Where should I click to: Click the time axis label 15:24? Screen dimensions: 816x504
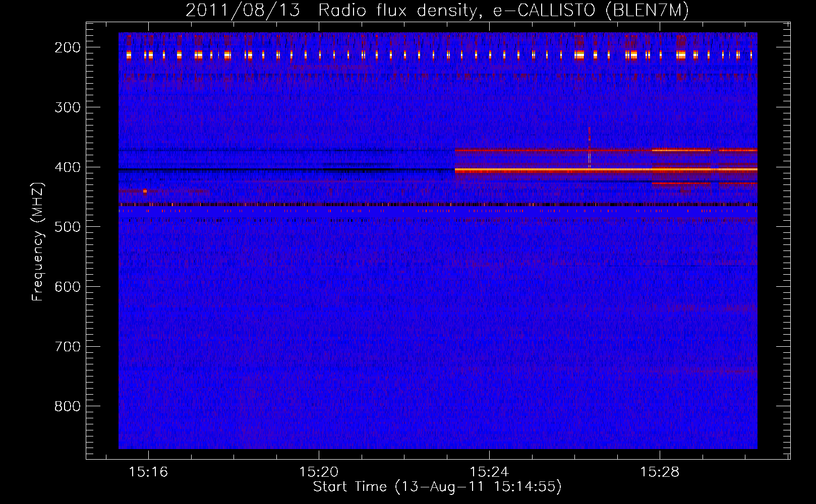pyautogui.click(x=489, y=472)
